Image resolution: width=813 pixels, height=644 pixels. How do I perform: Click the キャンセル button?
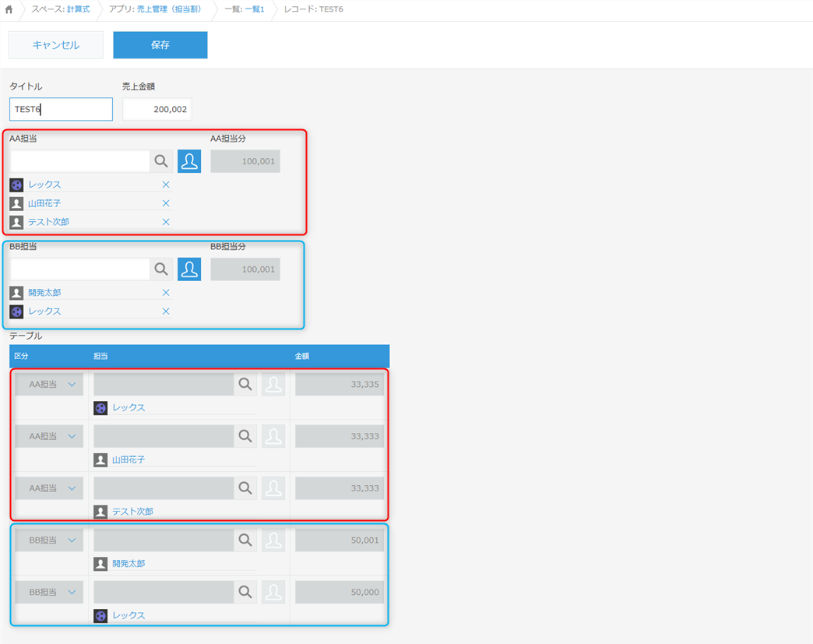point(56,45)
